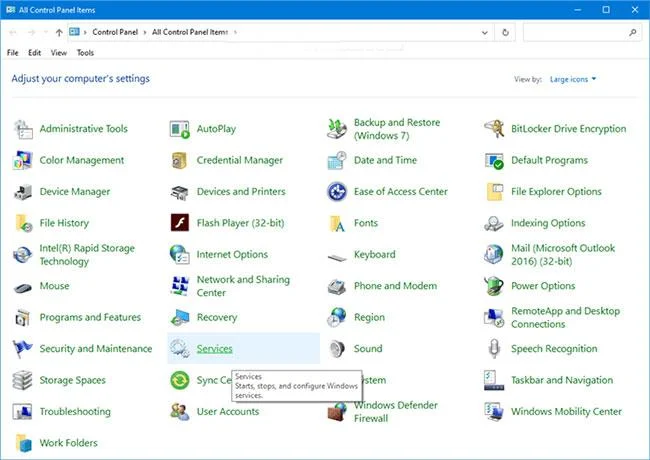
Task: Click the Phone and Modem icon
Action: (x=337, y=286)
